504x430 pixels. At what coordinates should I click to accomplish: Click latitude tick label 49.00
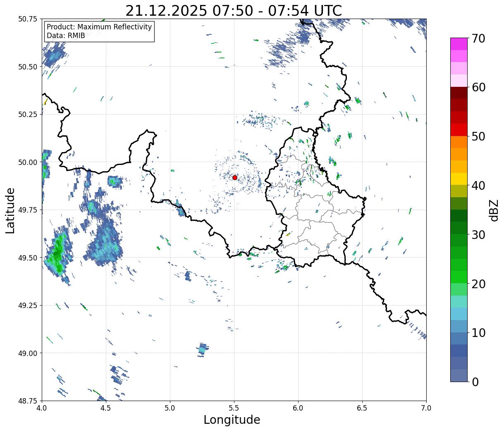28,353
